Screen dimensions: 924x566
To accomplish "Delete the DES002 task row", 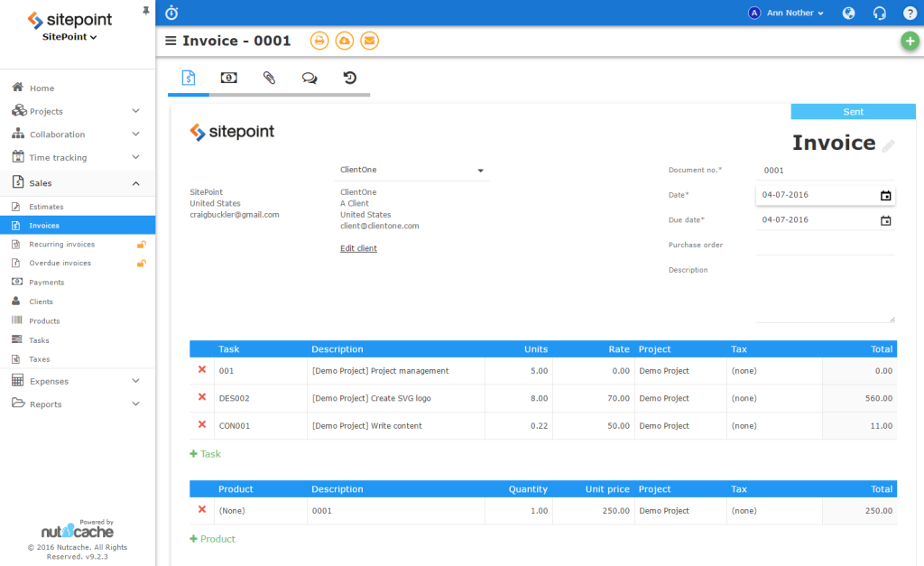I will point(202,397).
